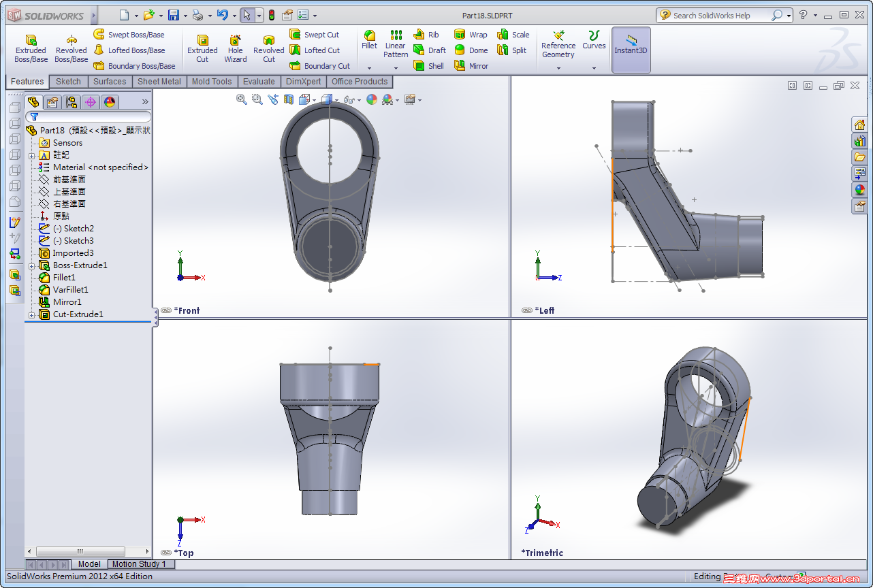Select (-) Sketch2 in the tree

(66, 229)
